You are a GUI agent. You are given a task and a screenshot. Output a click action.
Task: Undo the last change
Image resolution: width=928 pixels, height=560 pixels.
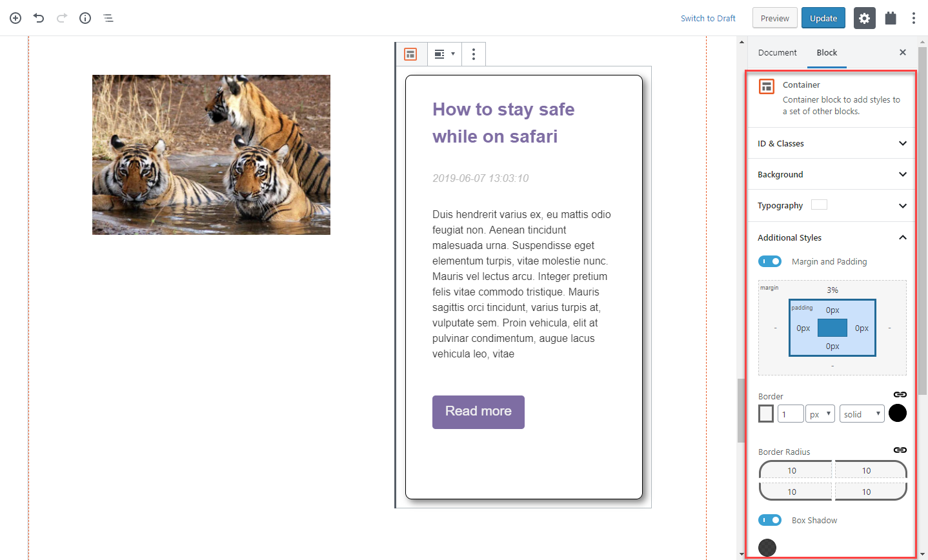pyautogui.click(x=39, y=18)
